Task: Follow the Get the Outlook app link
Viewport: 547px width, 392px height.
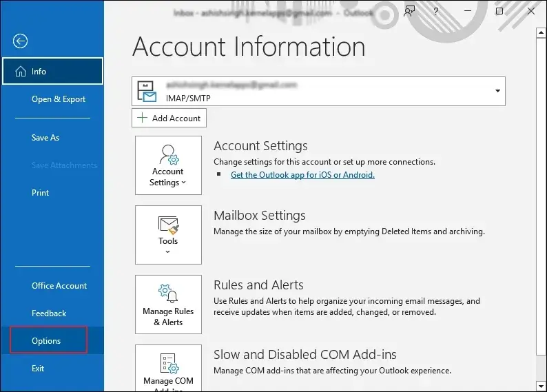Action: point(303,175)
